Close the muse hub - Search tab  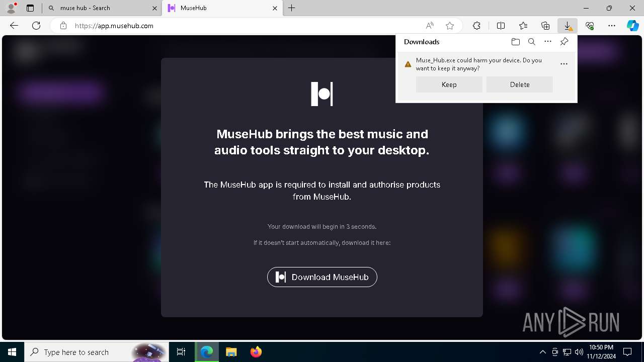[154, 8]
